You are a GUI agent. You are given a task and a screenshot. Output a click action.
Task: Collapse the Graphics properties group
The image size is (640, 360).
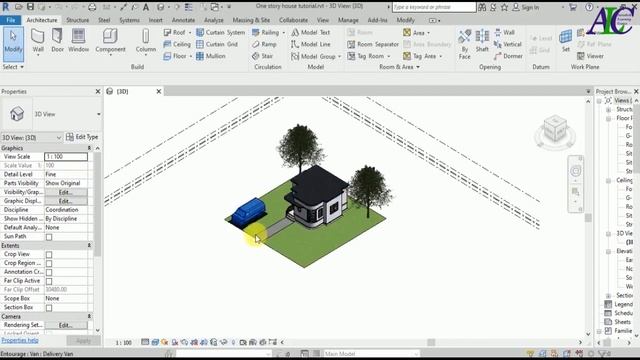click(89, 148)
